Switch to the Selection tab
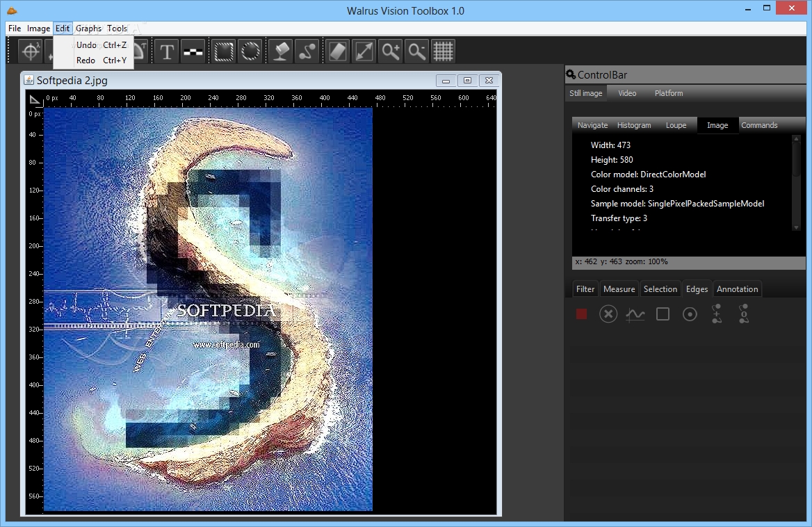 tap(660, 289)
